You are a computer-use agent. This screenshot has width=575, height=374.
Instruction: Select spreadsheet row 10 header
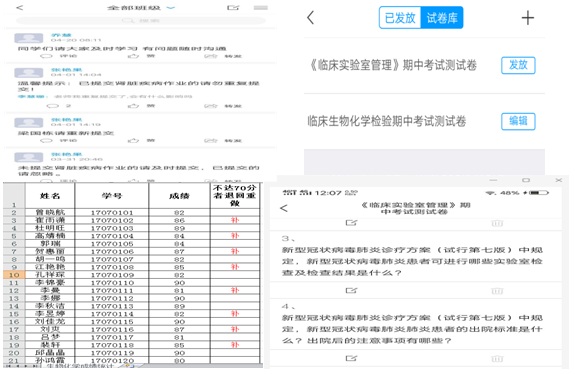[14, 275]
